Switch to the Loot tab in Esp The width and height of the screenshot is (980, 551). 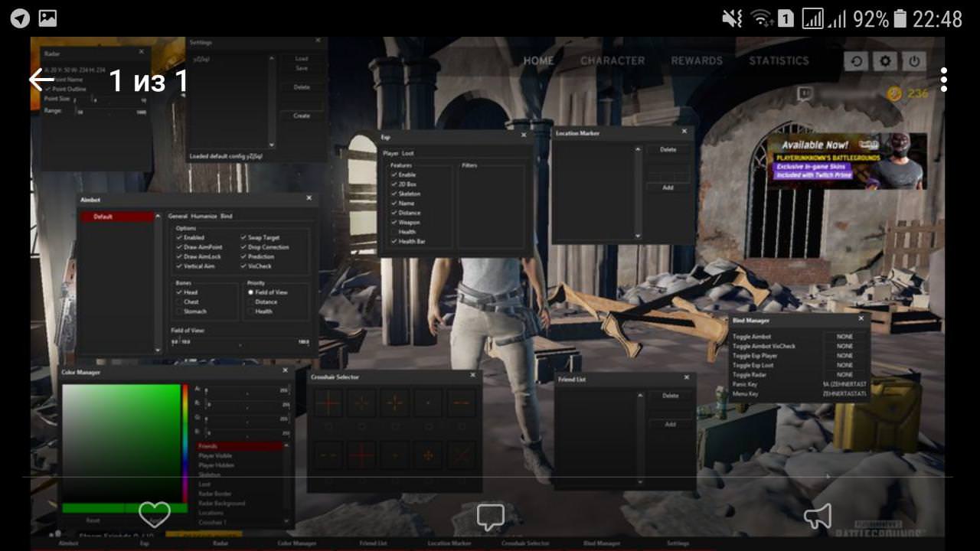[x=407, y=154]
